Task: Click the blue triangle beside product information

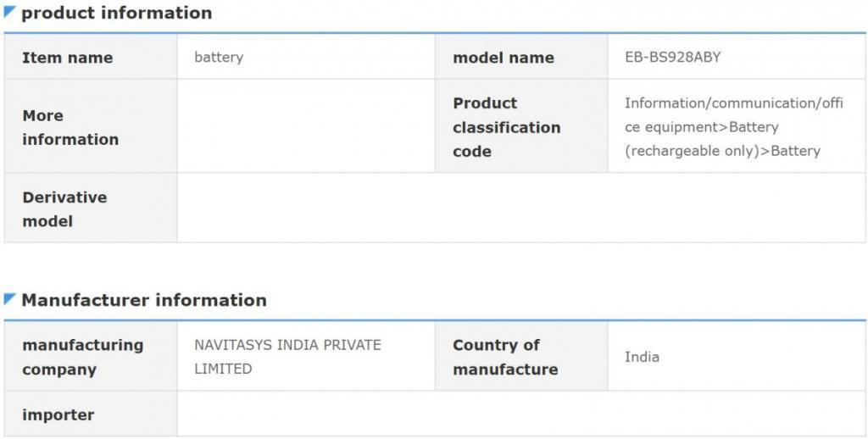Action: tap(10, 11)
